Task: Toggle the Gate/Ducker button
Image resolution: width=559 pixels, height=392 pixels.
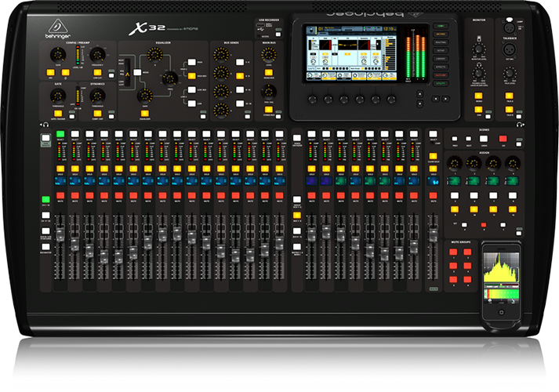Action: pos(58,114)
